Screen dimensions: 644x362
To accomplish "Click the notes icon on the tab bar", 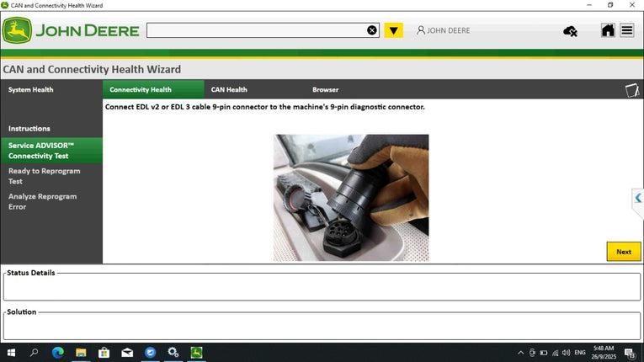I will tap(631, 90).
